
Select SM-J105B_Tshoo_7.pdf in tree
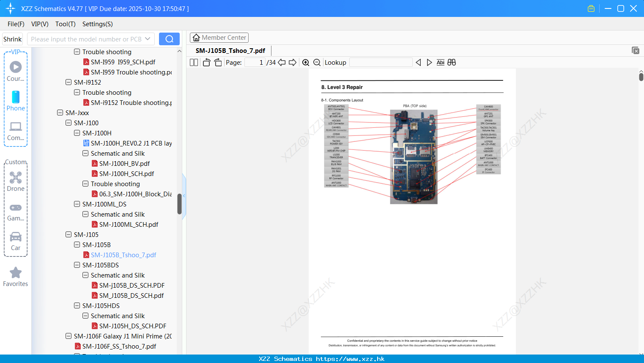coord(120,255)
